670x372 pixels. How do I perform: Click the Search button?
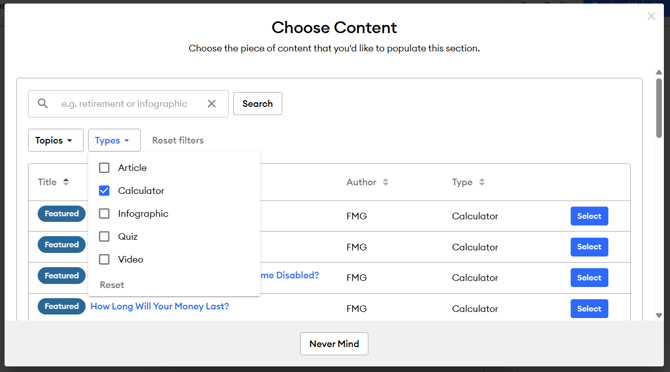(257, 104)
